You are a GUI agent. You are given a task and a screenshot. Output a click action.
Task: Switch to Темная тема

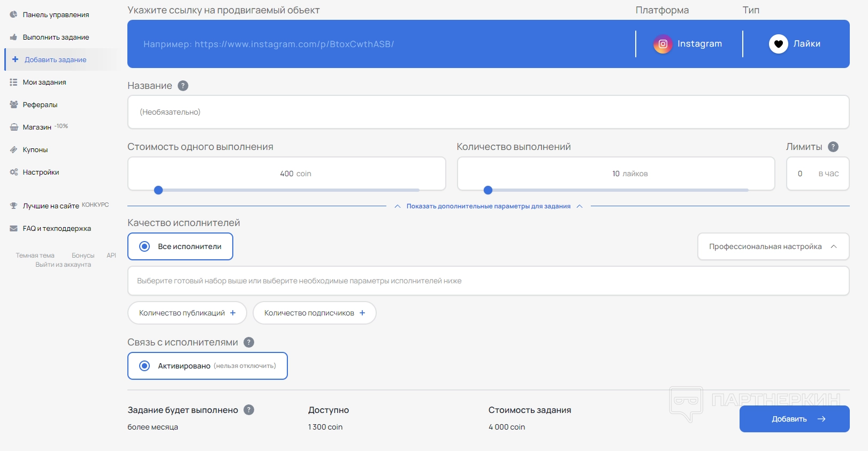click(35, 255)
